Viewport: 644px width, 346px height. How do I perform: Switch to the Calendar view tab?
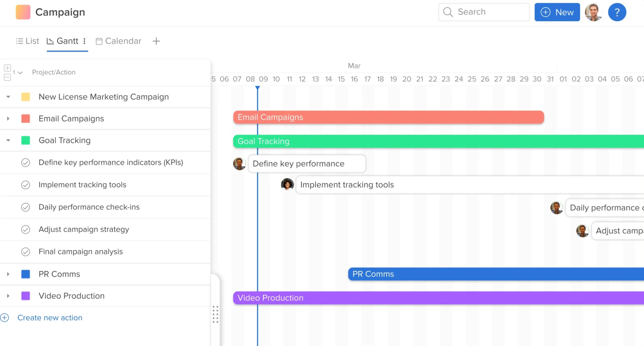[x=119, y=41]
